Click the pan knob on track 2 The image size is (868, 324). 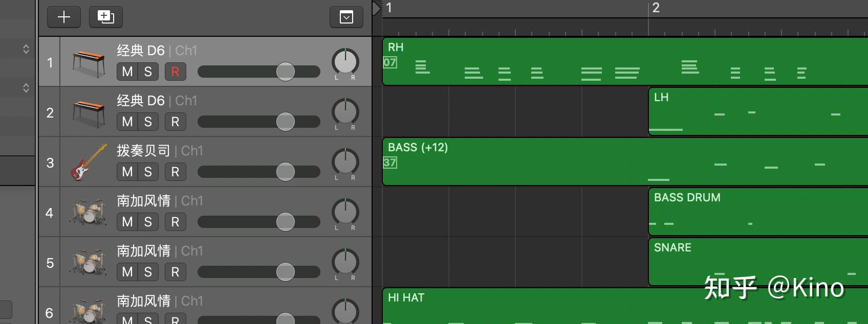[x=345, y=112]
